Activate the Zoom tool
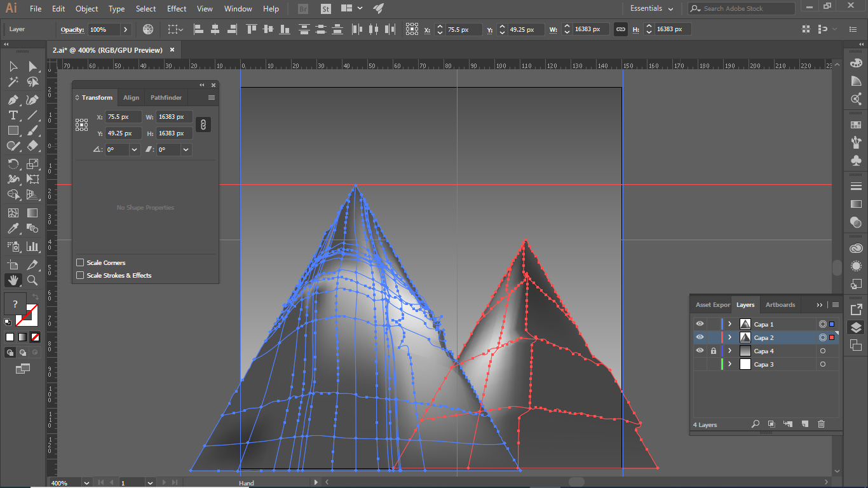This screenshot has width=868, height=488. (x=32, y=280)
